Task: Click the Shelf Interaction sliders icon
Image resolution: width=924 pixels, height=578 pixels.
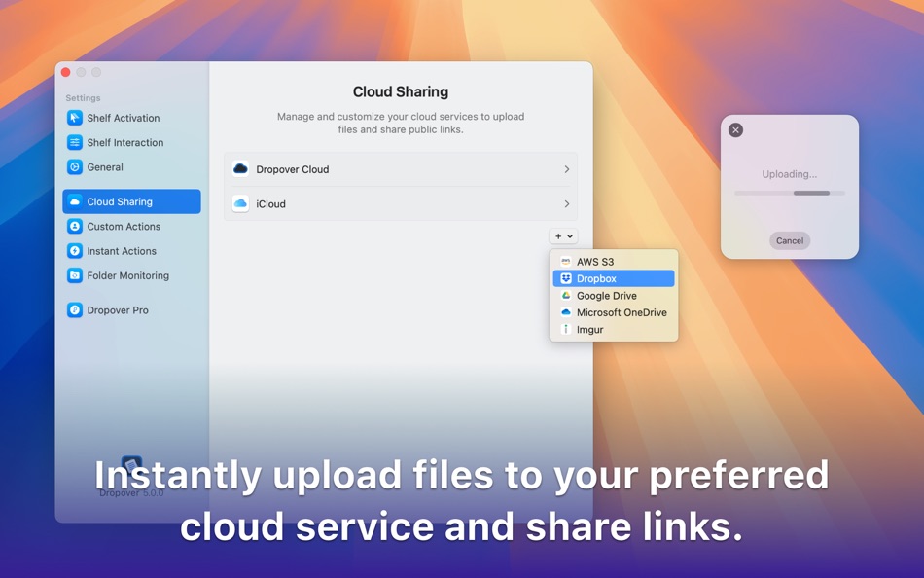Action: pos(74,143)
